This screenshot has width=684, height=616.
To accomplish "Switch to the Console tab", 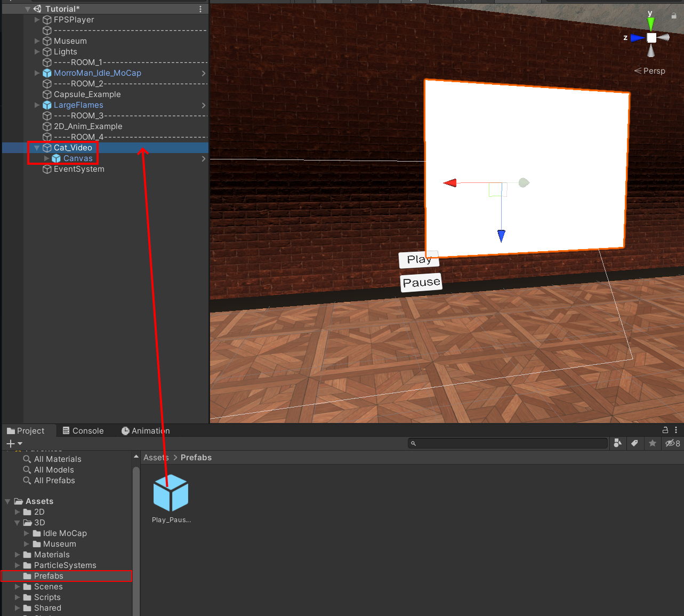I will tap(83, 431).
